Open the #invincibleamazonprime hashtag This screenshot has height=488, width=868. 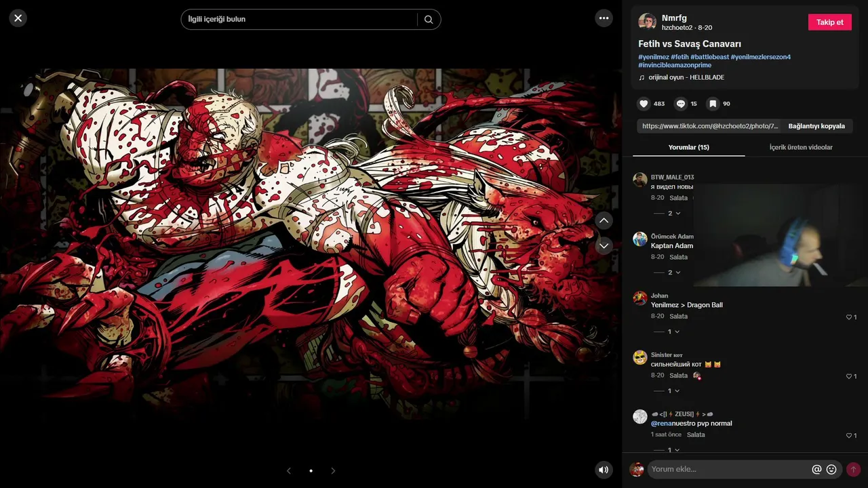(675, 65)
